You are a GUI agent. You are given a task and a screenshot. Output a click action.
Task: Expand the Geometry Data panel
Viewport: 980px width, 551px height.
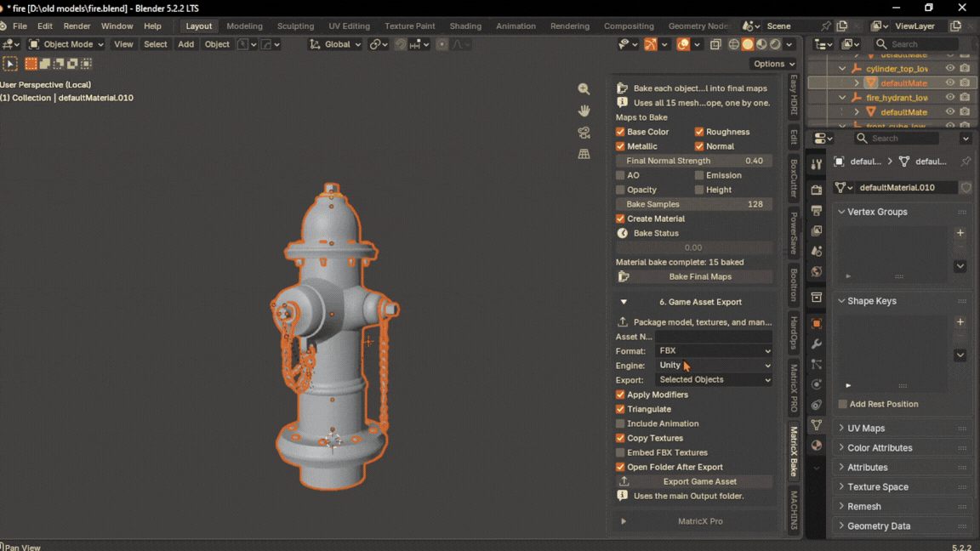(x=878, y=526)
